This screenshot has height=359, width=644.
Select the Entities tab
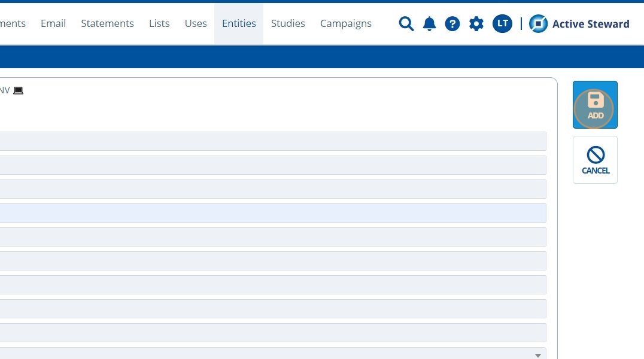click(x=239, y=23)
